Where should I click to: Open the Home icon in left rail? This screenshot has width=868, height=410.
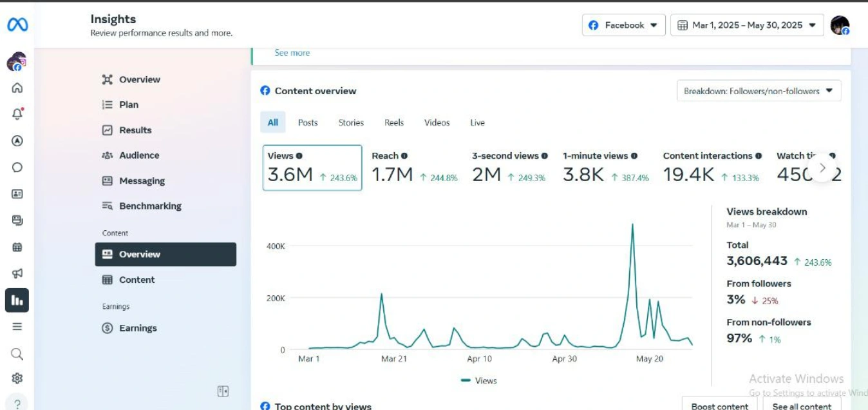[17, 88]
